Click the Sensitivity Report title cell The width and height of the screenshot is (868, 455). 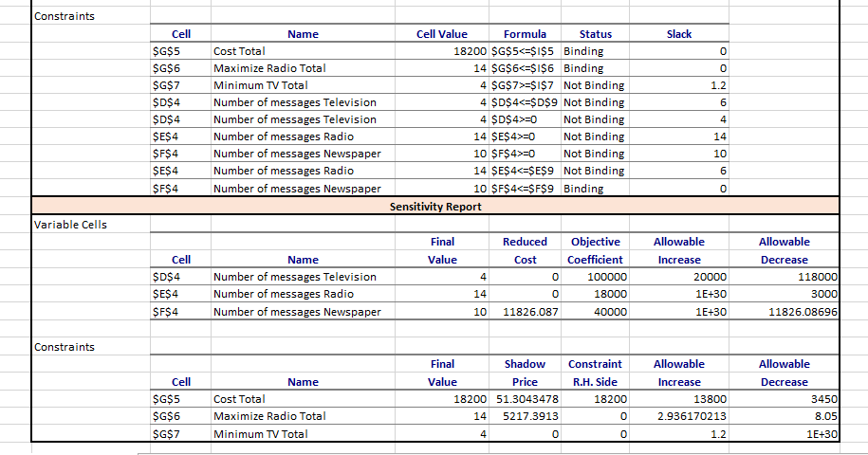[435, 206]
